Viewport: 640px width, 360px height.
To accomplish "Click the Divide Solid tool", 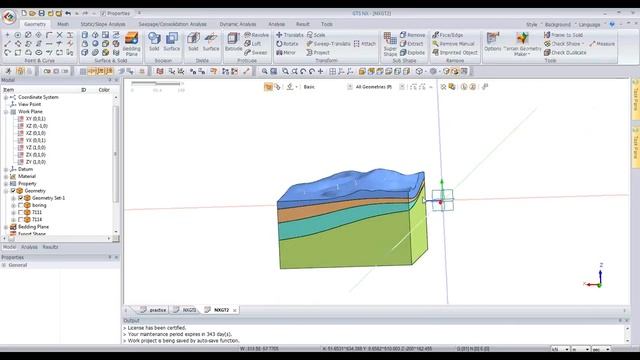I will click(193, 42).
